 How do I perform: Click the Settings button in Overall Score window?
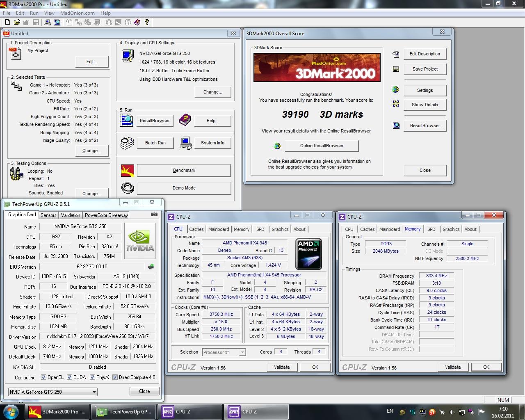(425, 90)
